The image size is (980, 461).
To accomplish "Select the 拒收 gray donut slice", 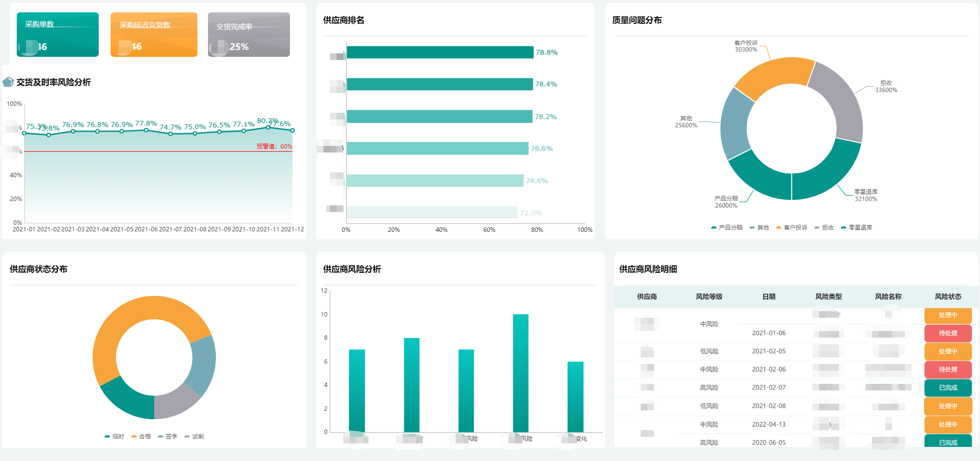I will [842, 101].
